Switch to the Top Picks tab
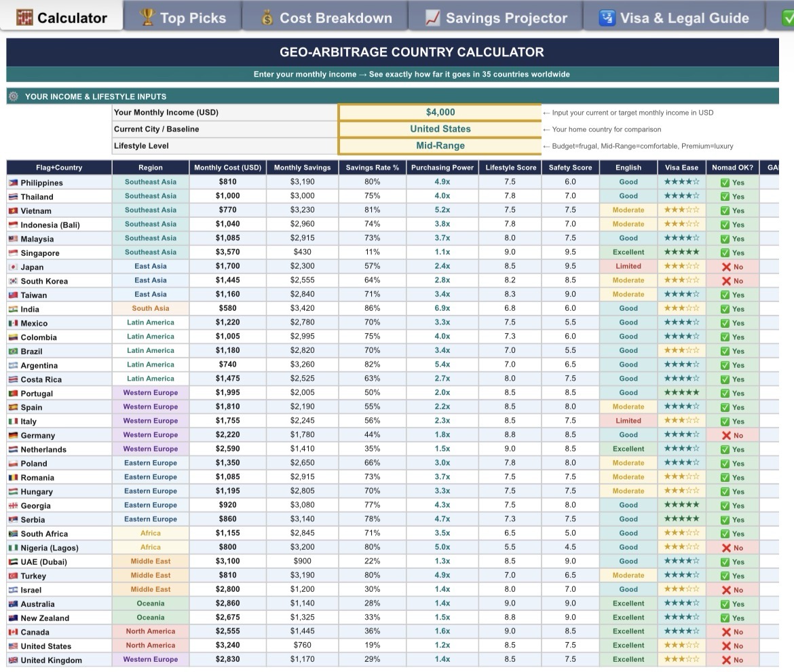794x672 pixels. 182,18
